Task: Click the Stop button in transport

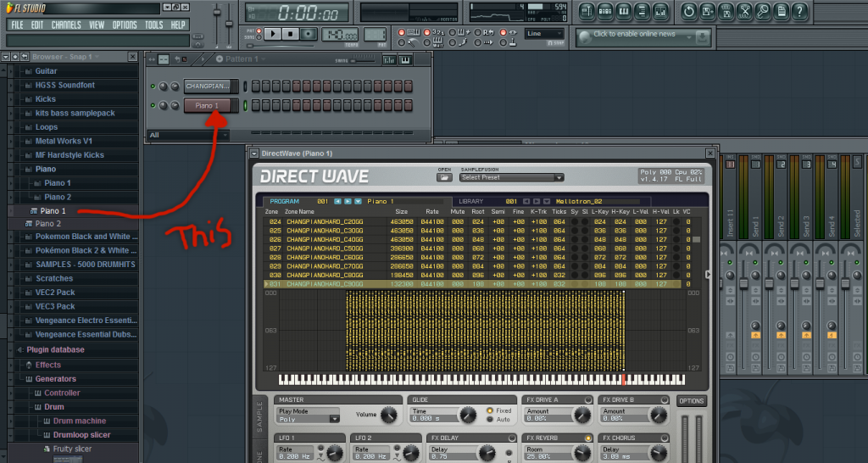Action: pos(291,34)
